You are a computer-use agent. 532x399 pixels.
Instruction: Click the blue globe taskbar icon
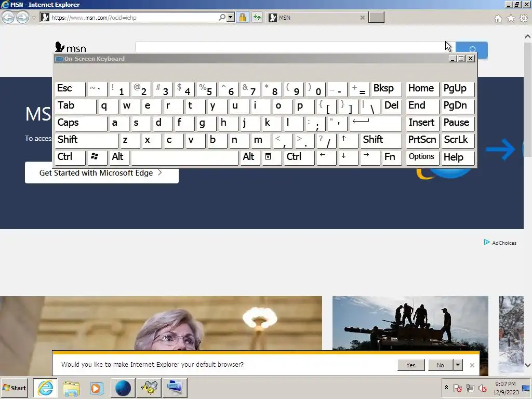click(123, 388)
